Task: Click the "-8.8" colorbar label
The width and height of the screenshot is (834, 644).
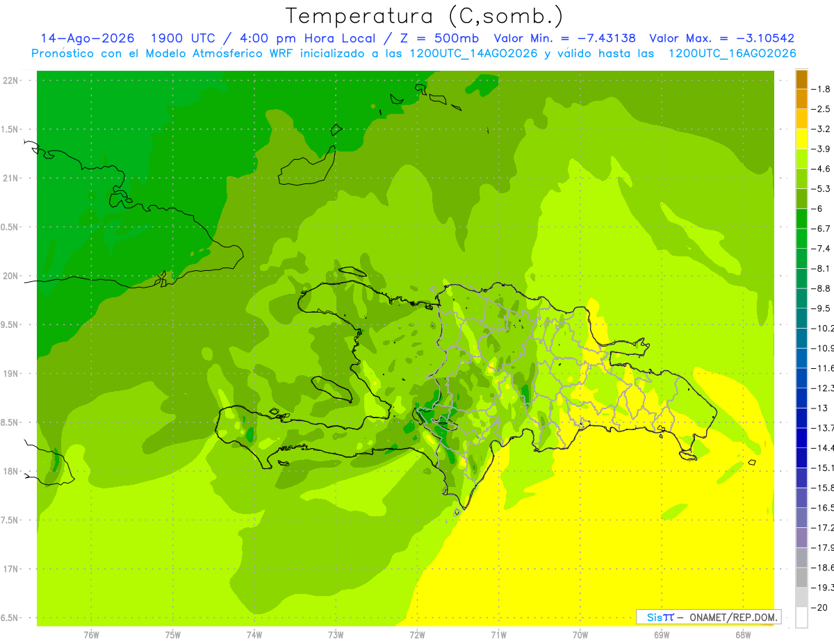Action: click(821, 288)
